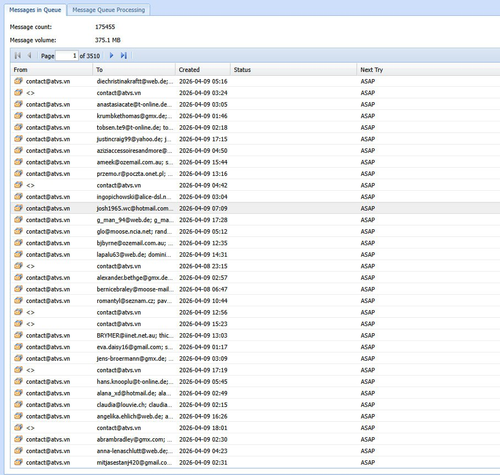Click ASAP in 2026-04-09 02:31 row
Viewport: 500px width, 475px height.
click(x=368, y=462)
